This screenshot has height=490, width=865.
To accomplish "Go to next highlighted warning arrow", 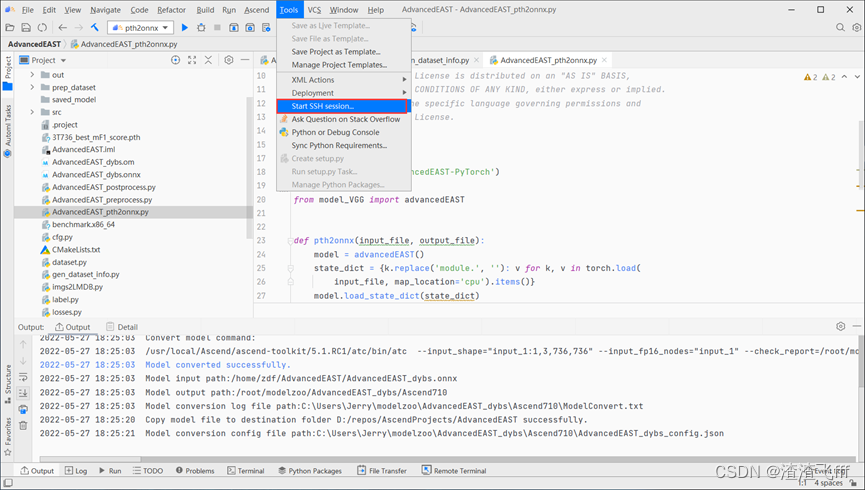I will coord(857,77).
